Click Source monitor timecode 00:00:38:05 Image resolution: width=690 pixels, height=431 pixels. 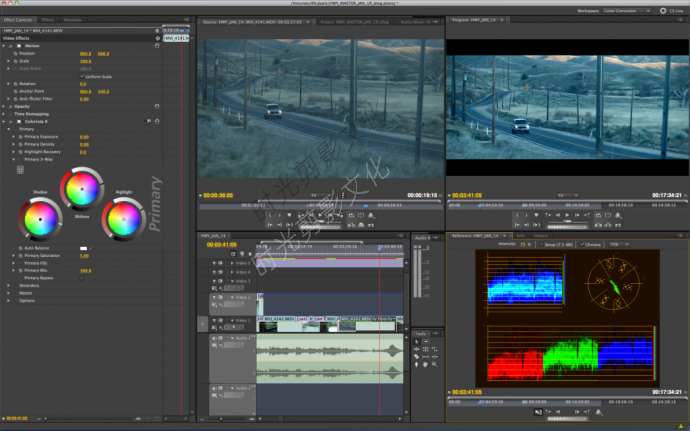tap(218, 195)
